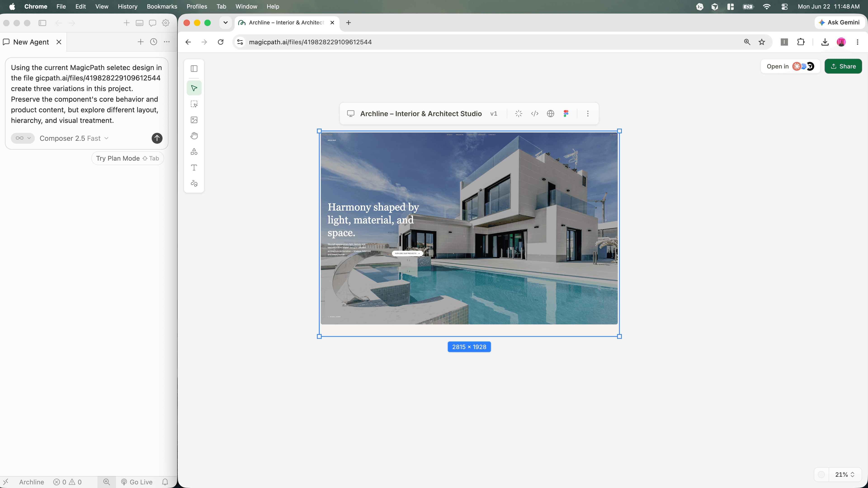Click the desktop device icon beside title
Viewport: 868px width, 488px height.
coord(351,114)
